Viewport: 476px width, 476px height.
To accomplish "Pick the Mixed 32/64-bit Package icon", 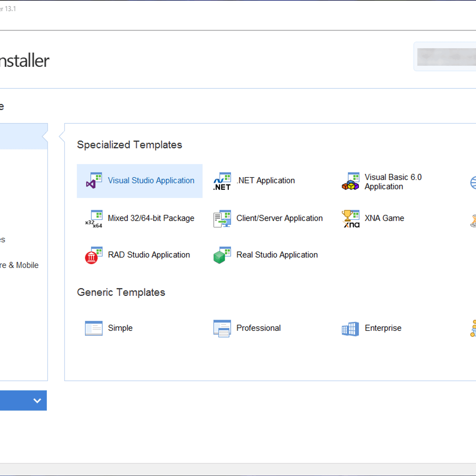I will (94, 219).
